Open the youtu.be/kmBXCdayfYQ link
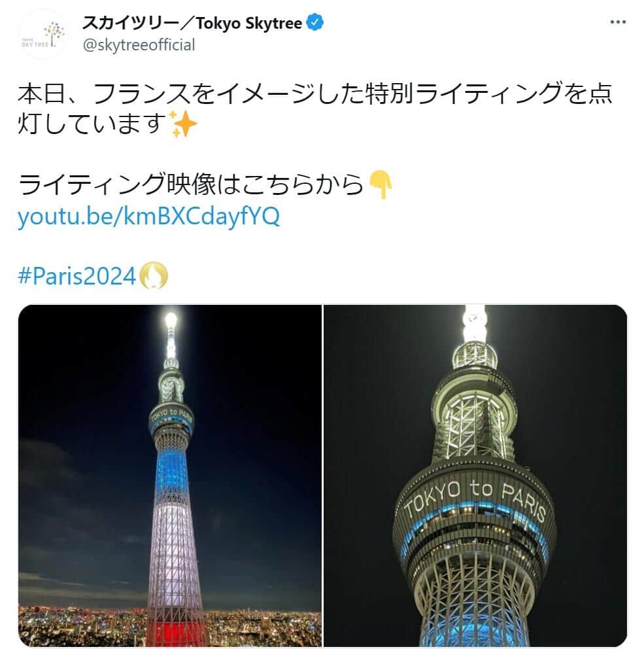This screenshot has height=662, width=644. tap(148, 217)
